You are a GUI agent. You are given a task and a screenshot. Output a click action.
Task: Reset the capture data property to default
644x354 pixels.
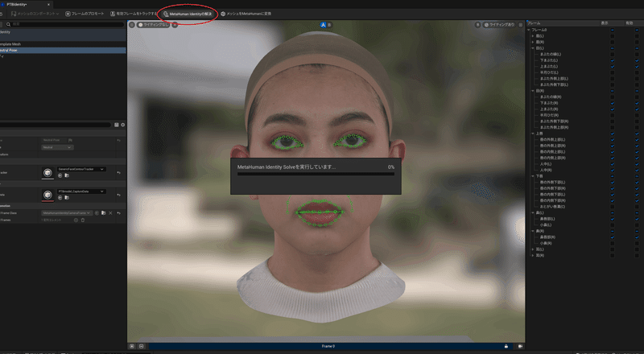[x=118, y=195]
